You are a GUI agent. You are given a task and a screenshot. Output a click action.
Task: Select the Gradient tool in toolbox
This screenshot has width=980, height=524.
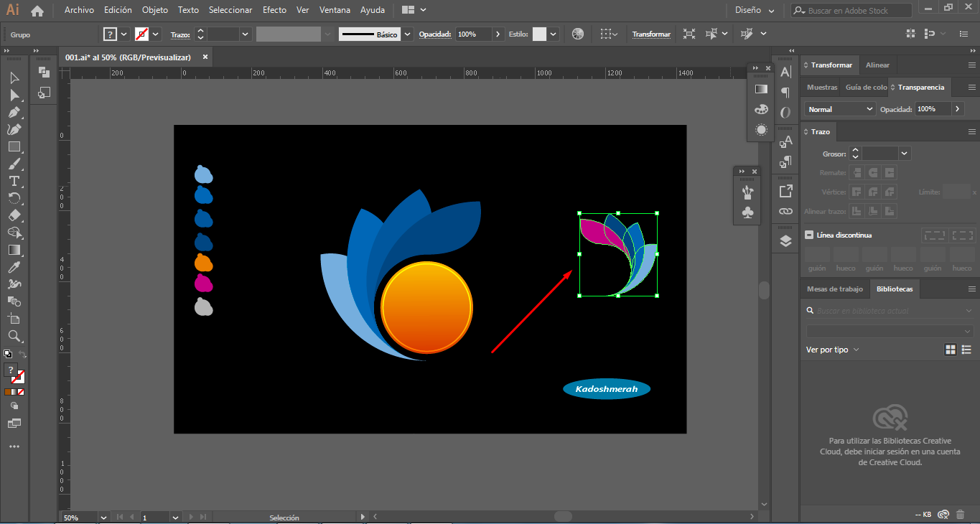pos(14,250)
